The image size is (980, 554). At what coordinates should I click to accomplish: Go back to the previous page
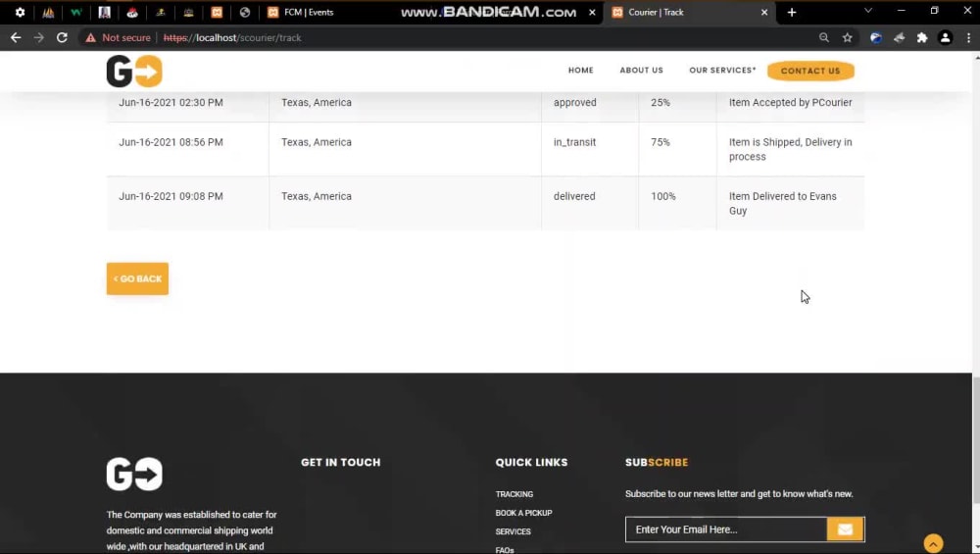(16, 37)
